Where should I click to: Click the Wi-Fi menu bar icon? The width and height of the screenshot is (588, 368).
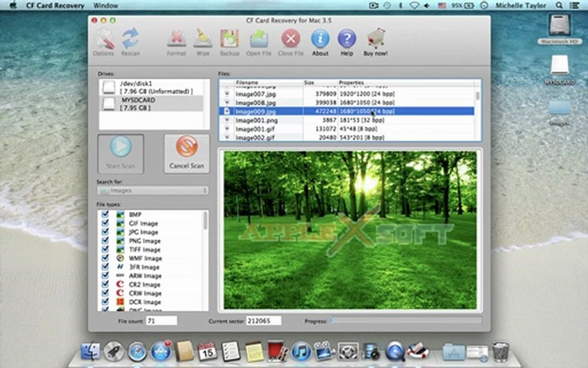click(x=414, y=5)
